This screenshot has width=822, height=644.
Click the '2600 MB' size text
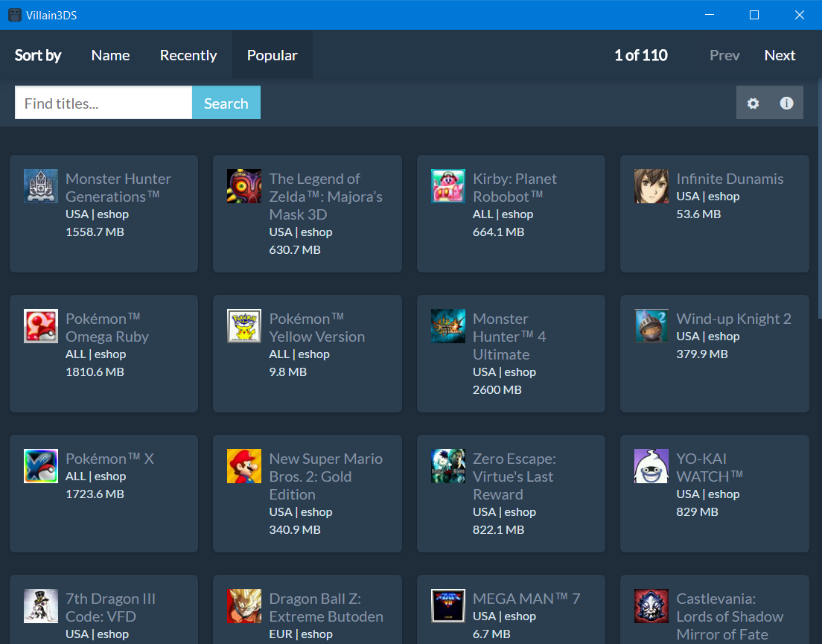tap(497, 389)
